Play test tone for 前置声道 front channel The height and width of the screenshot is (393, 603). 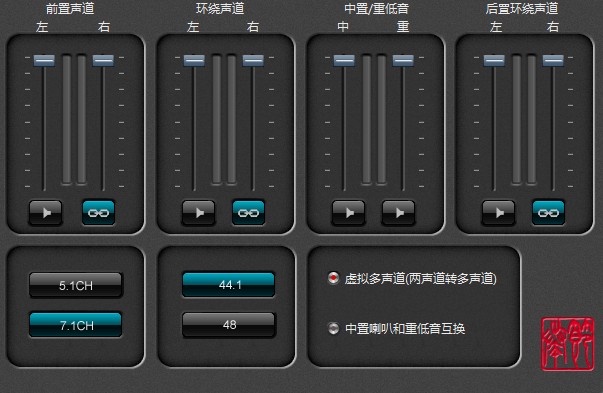[x=45, y=212]
